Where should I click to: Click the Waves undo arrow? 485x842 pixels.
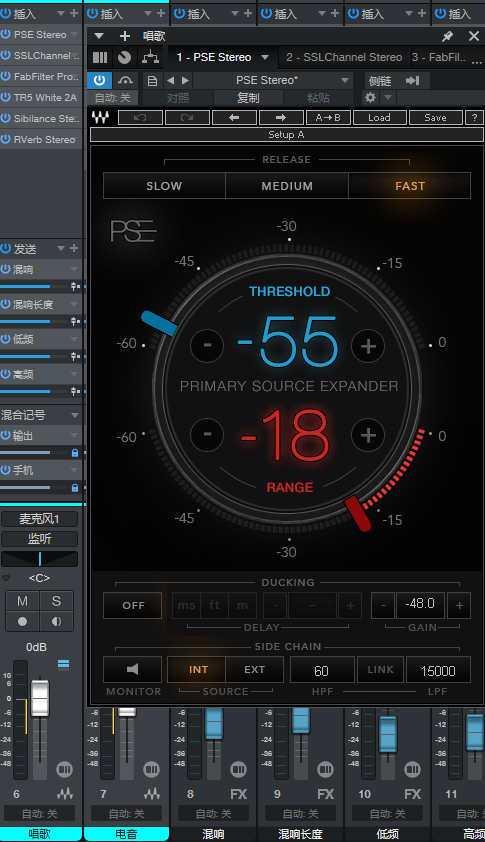click(140, 118)
